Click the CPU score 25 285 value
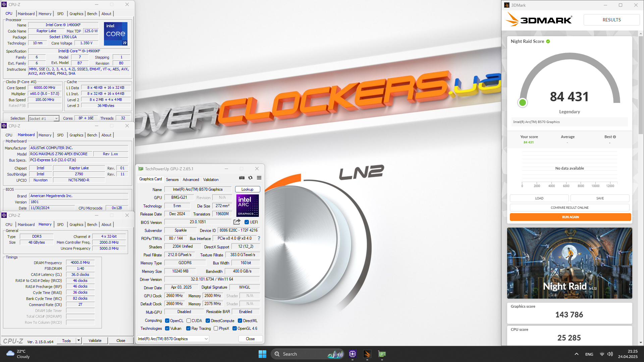 (x=569, y=338)
